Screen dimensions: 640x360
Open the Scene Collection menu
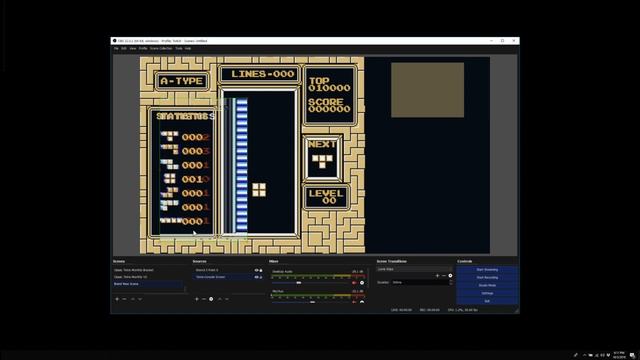pyautogui.click(x=161, y=48)
